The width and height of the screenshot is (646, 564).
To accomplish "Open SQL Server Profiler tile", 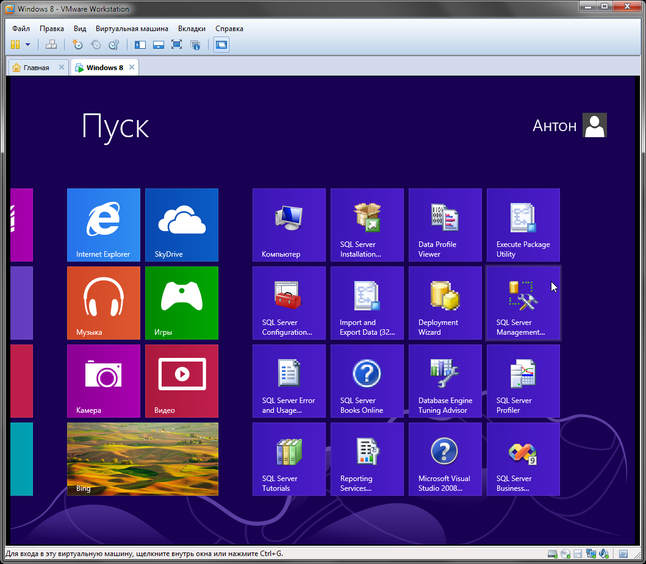I will [x=523, y=381].
